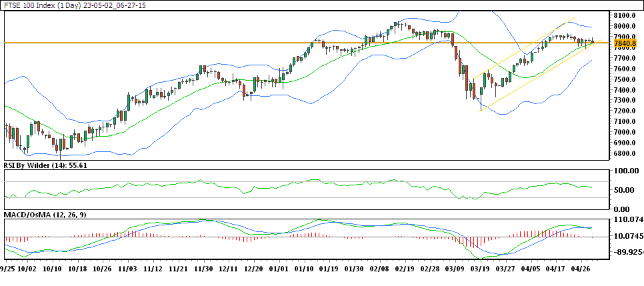This screenshot has height=286, width=644.
Task: Click the MACD -89.925 scale value
Action: pos(629,253)
